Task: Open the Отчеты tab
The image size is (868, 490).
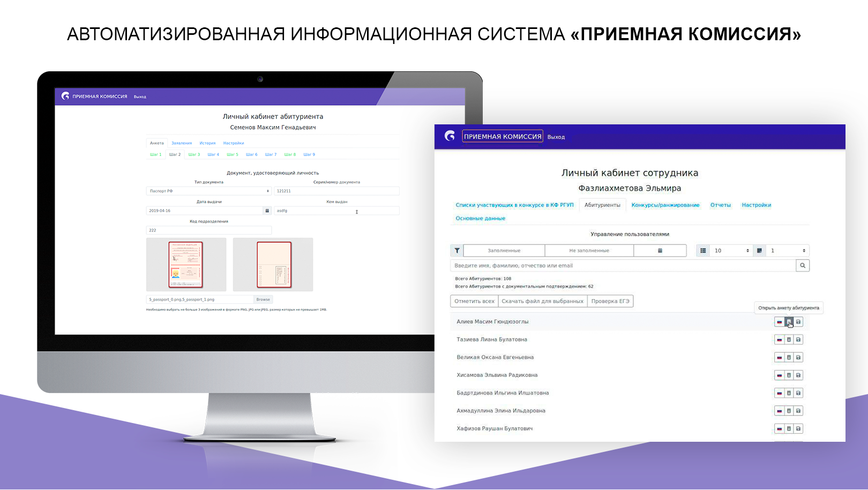Action: [x=721, y=205]
